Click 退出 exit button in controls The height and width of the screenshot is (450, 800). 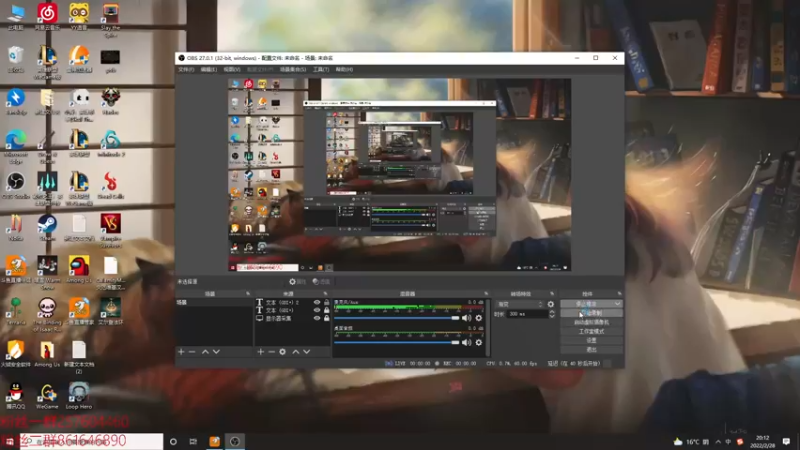[x=591, y=349]
